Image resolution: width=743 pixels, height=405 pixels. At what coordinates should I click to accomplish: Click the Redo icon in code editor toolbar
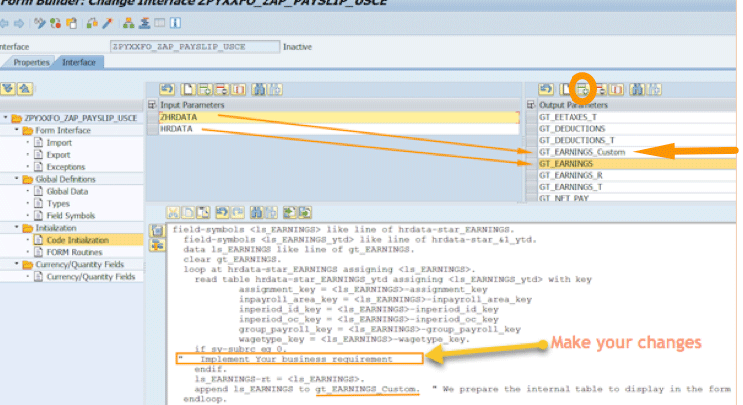237,213
